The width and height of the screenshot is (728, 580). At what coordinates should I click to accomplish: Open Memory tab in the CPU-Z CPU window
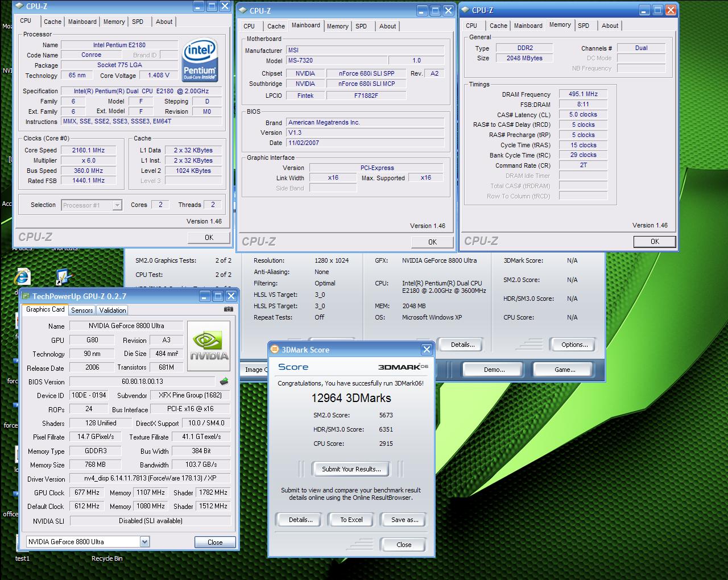pos(114,22)
